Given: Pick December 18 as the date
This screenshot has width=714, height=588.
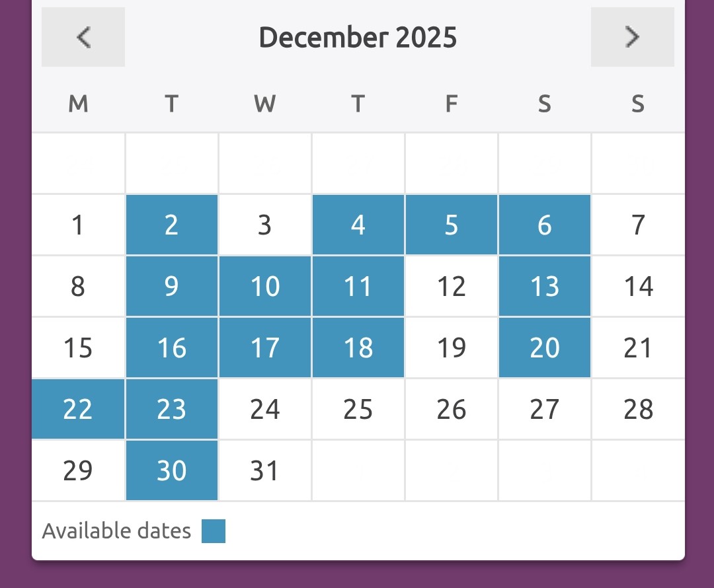Looking at the screenshot, I should coord(358,348).
